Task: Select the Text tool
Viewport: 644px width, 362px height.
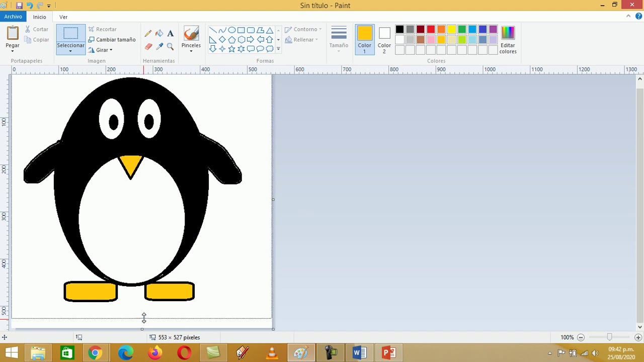Action: [170, 34]
